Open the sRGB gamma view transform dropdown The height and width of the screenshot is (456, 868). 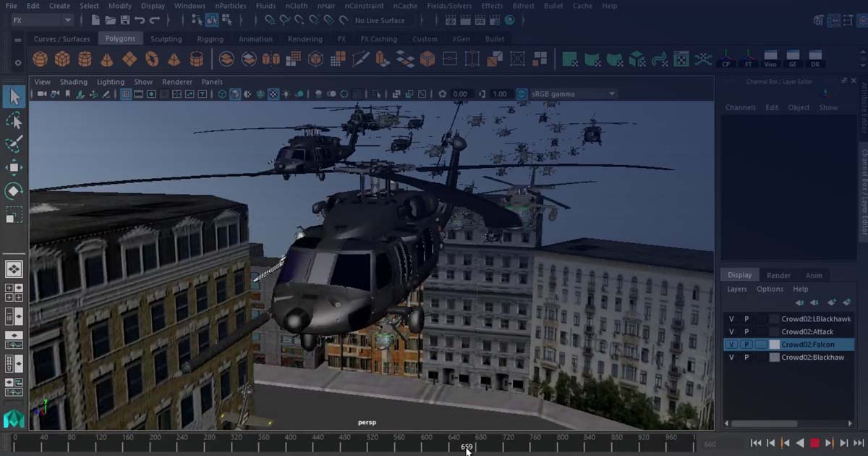click(611, 93)
